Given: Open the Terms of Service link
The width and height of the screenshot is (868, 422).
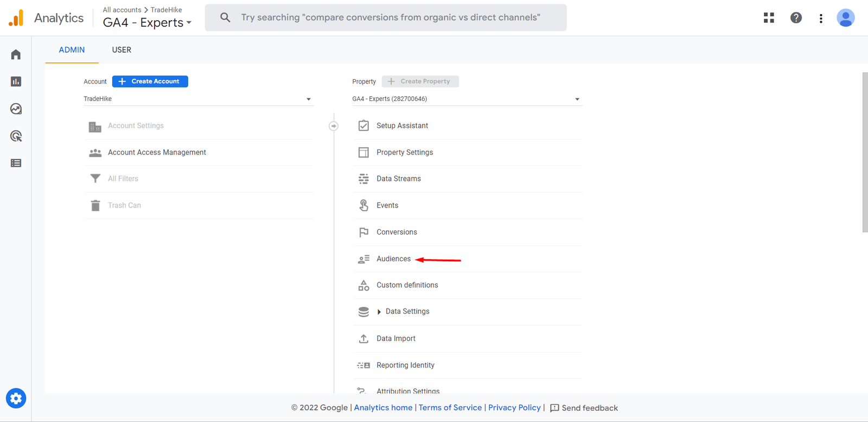Looking at the screenshot, I should 450,408.
